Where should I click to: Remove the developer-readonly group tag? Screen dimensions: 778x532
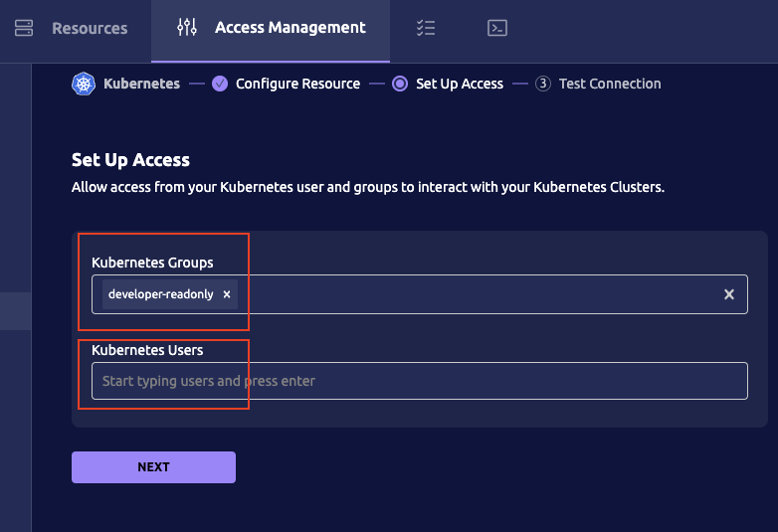(x=227, y=294)
